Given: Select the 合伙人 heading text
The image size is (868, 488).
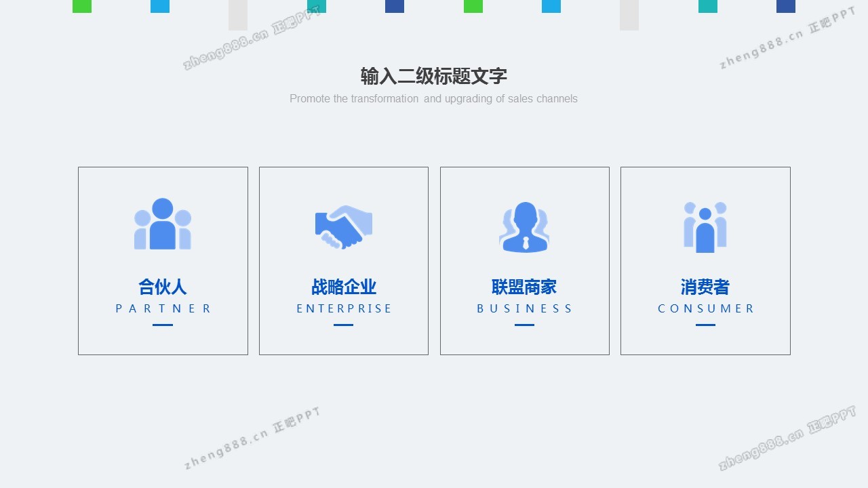Looking at the screenshot, I should point(163,287).
